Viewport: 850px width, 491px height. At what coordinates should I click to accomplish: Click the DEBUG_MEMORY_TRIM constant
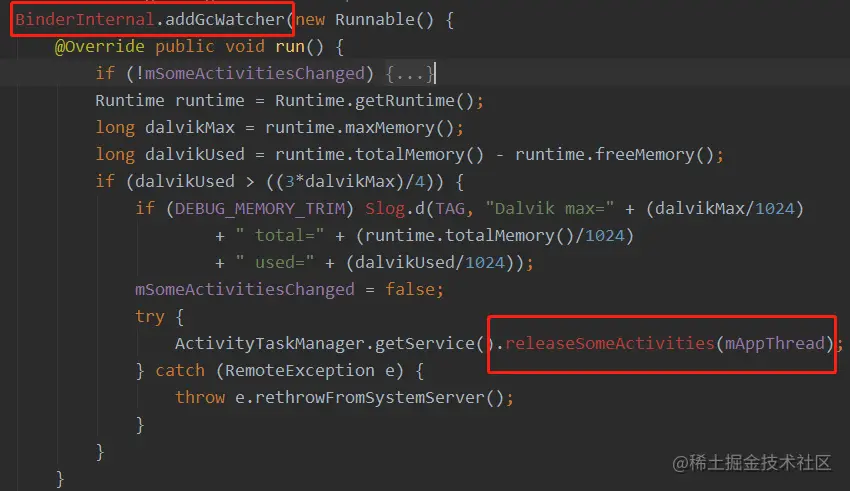tap(260, 209)
